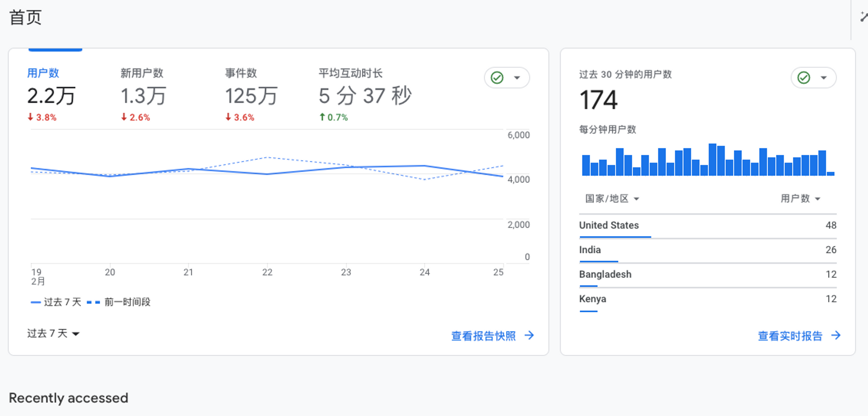Click the 22 date label on chart axis
The height and width of the screenshot is (416, 868).
click(267, 272)
